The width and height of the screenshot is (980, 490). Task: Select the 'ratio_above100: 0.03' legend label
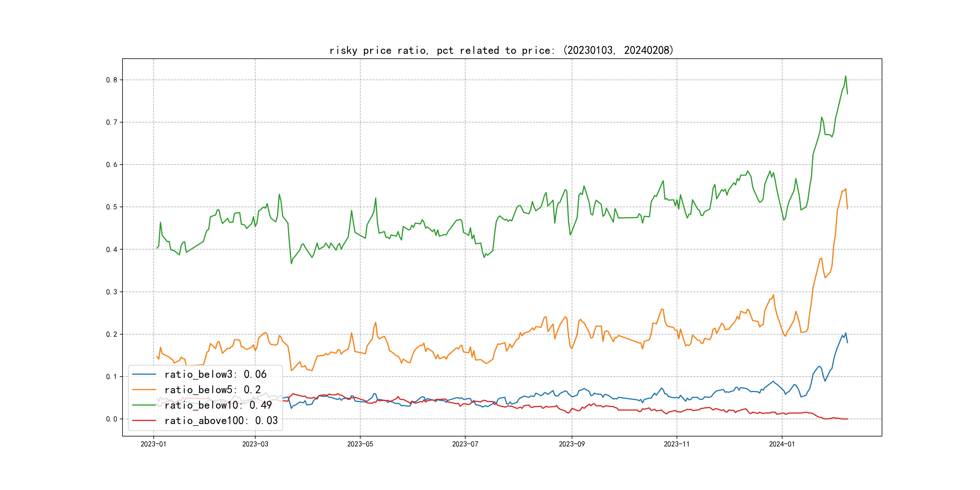point(221,420)
